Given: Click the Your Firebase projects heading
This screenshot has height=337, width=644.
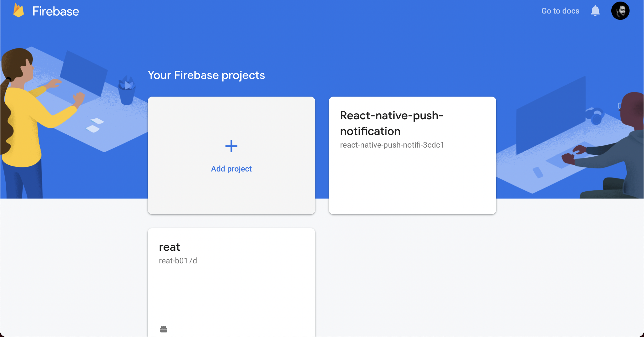Looking at the screenshot, I should [206, 75].
